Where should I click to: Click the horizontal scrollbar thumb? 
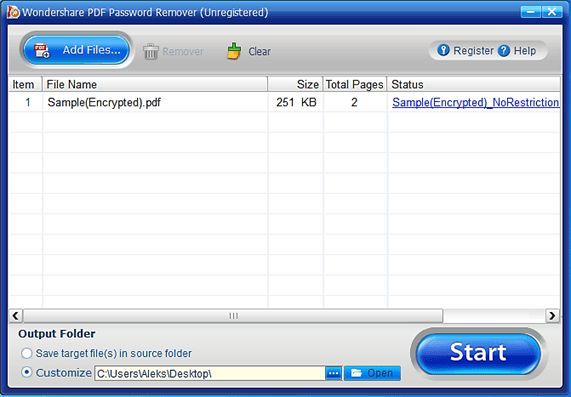[233, 316]
